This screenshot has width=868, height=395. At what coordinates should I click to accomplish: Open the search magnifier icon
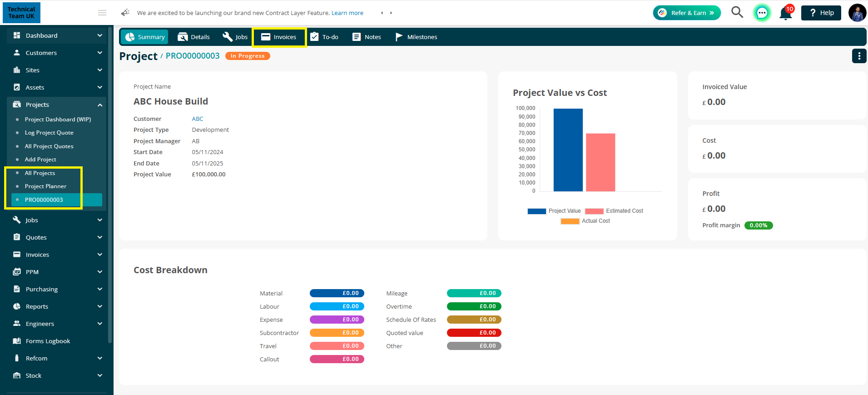tap(737, 12)
